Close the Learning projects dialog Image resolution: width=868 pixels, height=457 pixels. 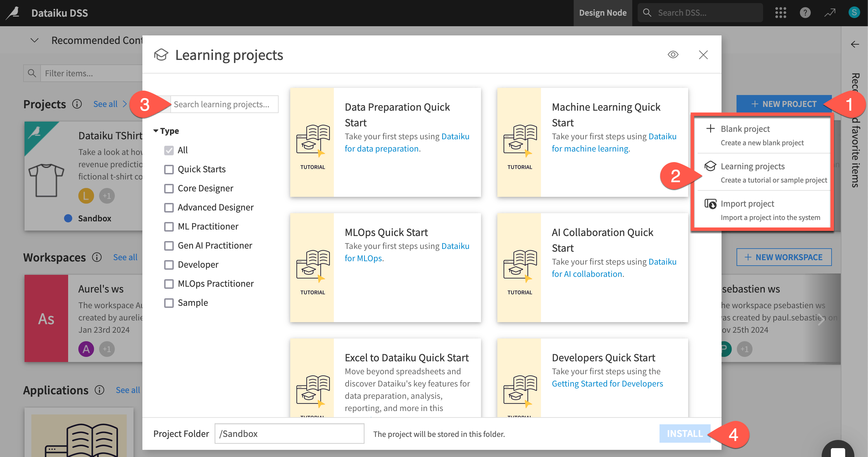pyautogui.click(x=703, y=54)
